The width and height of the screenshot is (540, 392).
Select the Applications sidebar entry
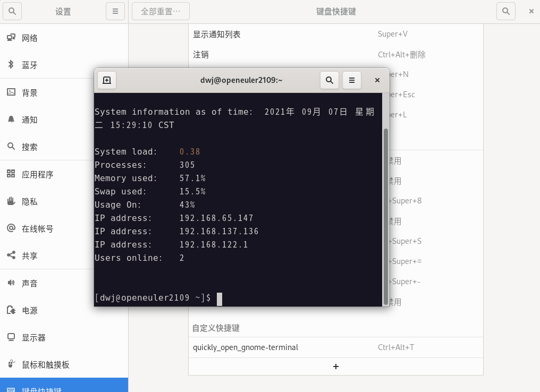pyautogui.click(x=37, y=174)
